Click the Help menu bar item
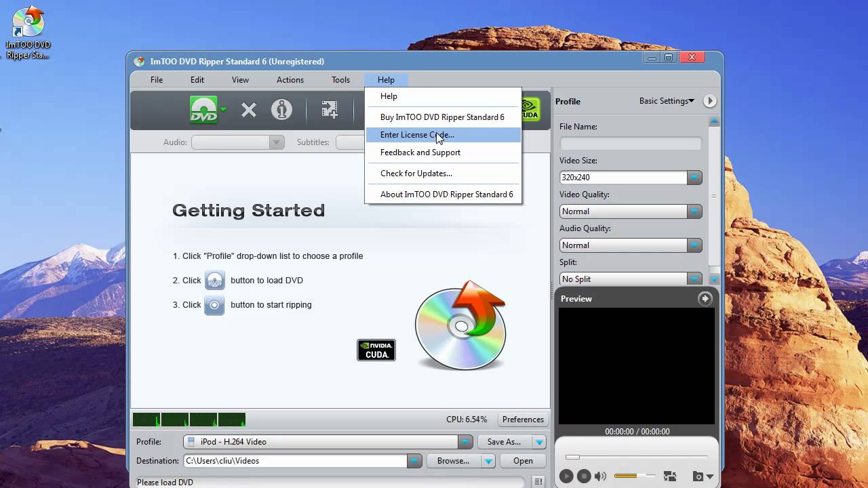868x488 pixels. 386,79
